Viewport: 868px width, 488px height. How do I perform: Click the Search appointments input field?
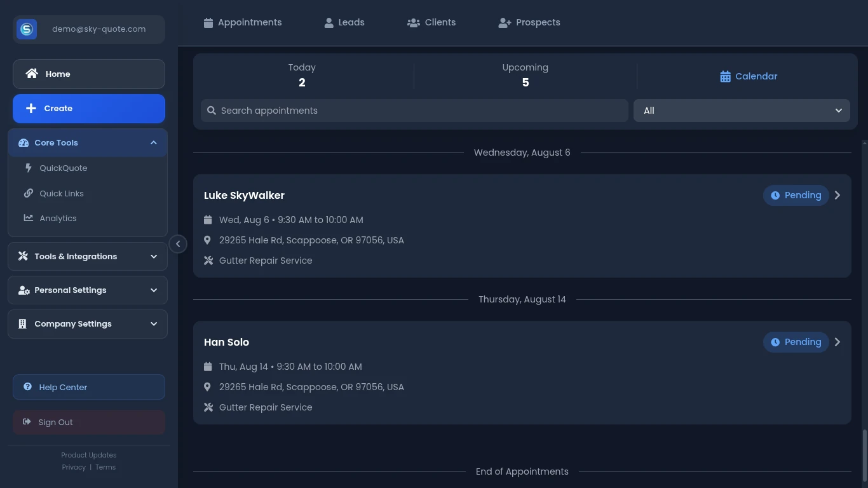(x=414, y=110)
